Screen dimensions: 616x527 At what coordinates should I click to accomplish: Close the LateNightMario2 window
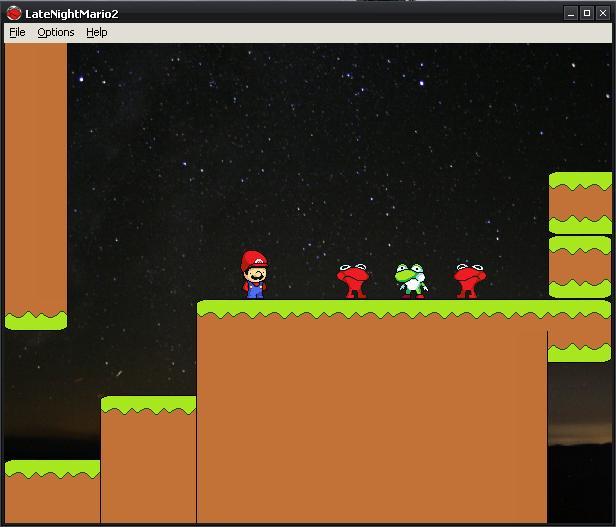603,13
